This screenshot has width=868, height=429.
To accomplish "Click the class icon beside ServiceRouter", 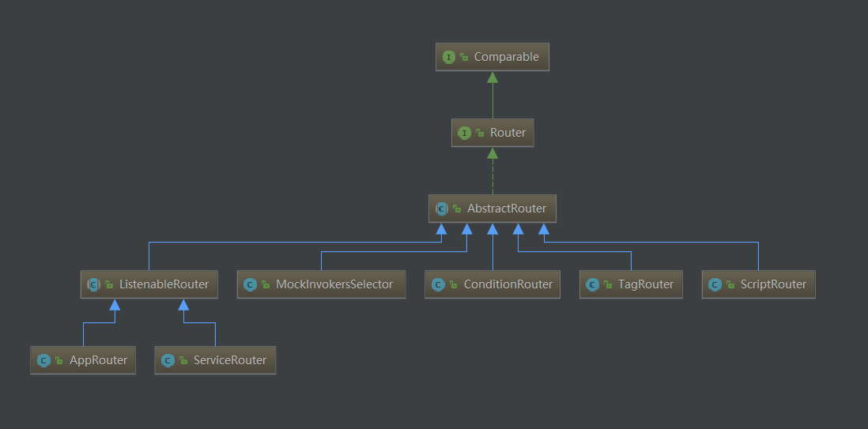I will 167,360.
